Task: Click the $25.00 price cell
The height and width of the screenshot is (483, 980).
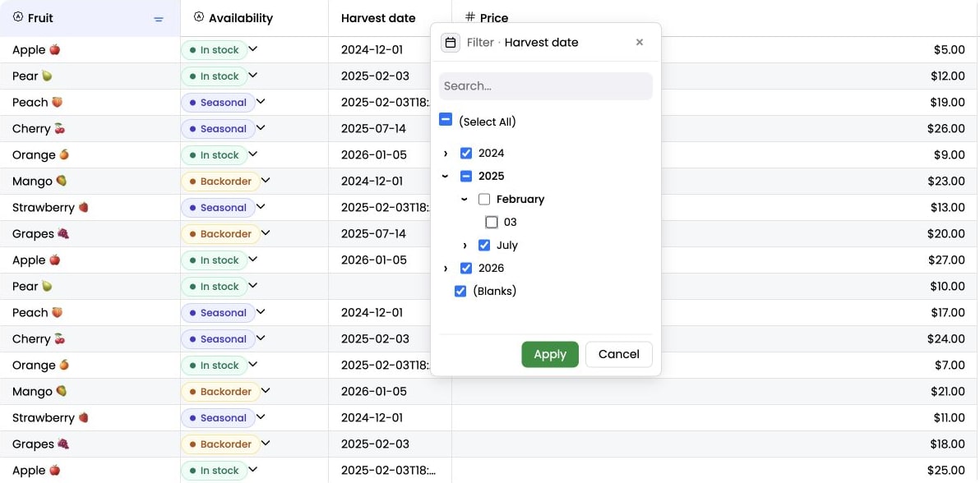Action: click(x=947, y=471)
